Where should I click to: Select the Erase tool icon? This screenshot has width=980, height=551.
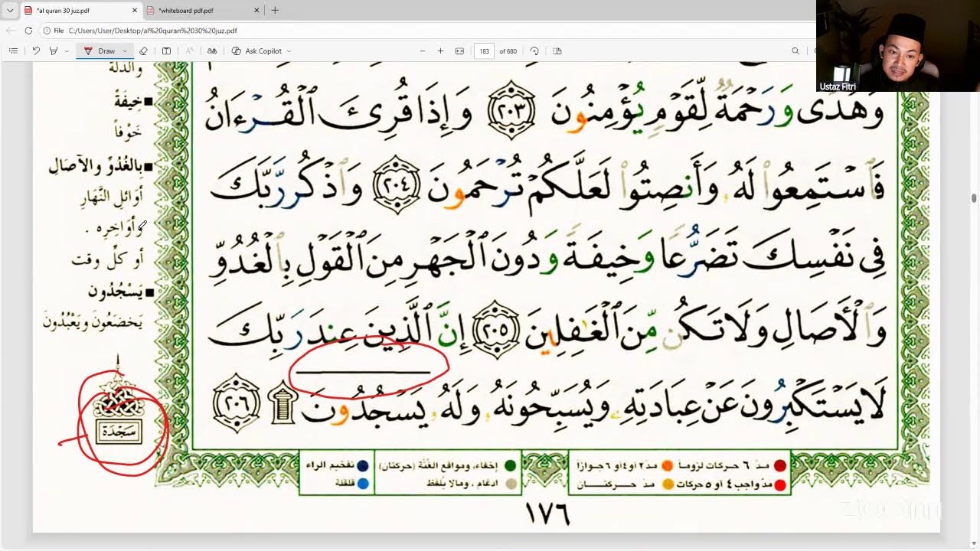[x=143, y=51]
